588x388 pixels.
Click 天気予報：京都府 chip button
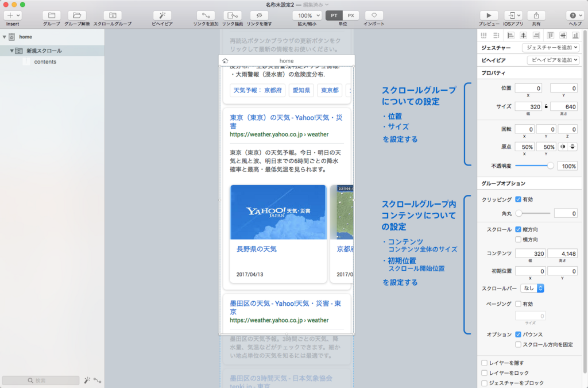(258, 90)
